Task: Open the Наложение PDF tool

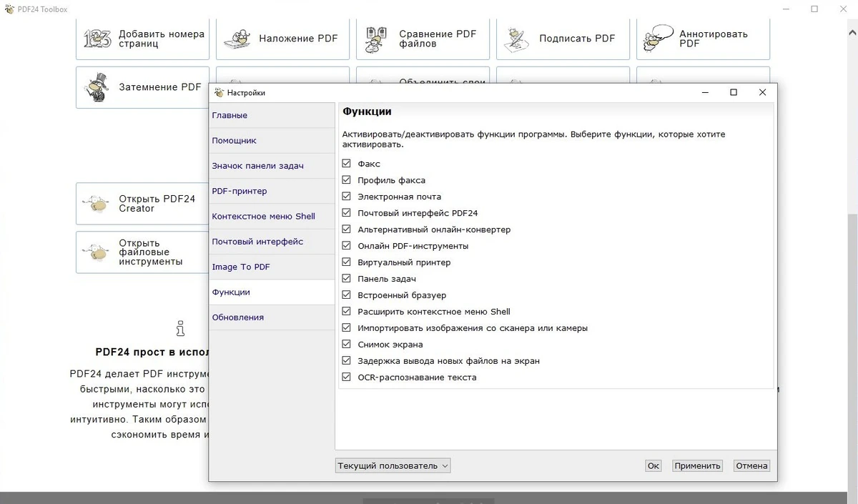Action: (282, 39)
